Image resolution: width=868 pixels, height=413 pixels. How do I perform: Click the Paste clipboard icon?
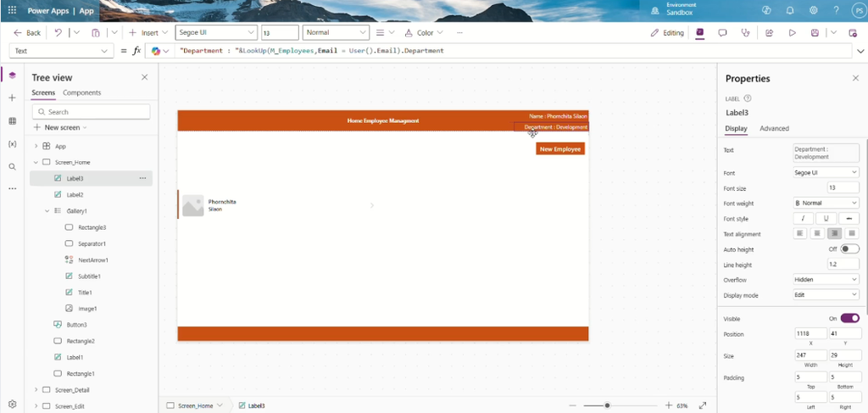[95, 33]
